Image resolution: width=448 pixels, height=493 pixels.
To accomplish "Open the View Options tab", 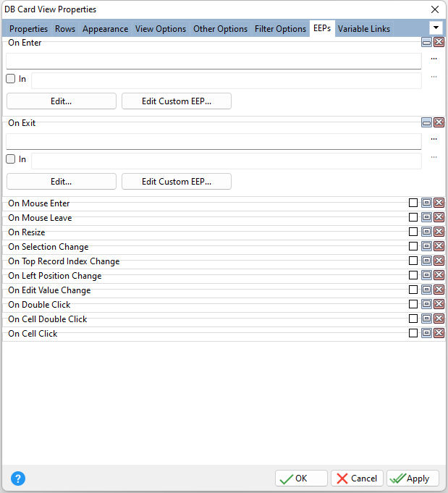I will [x=161, y=29].
